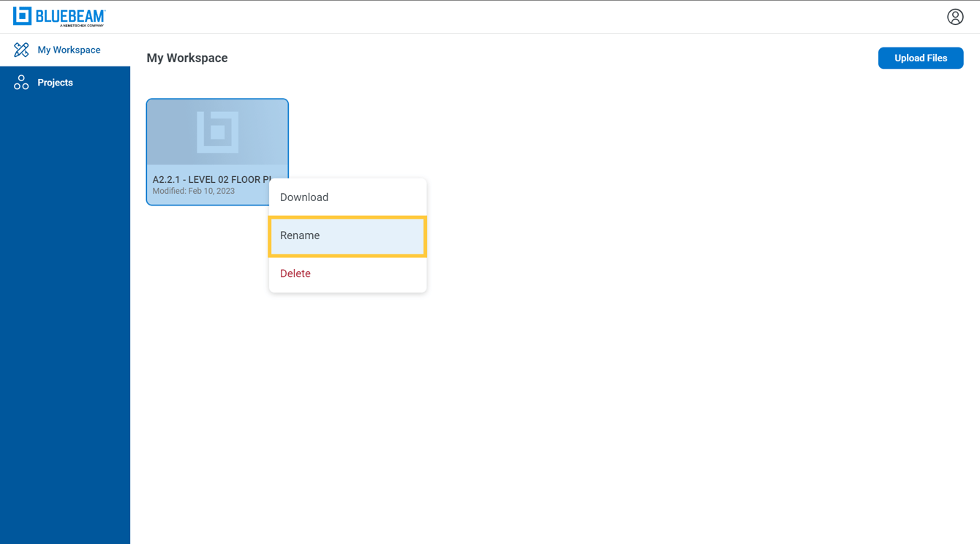Click the Upload Files button
Screen dimensions: 980x544
pos(921,58)
